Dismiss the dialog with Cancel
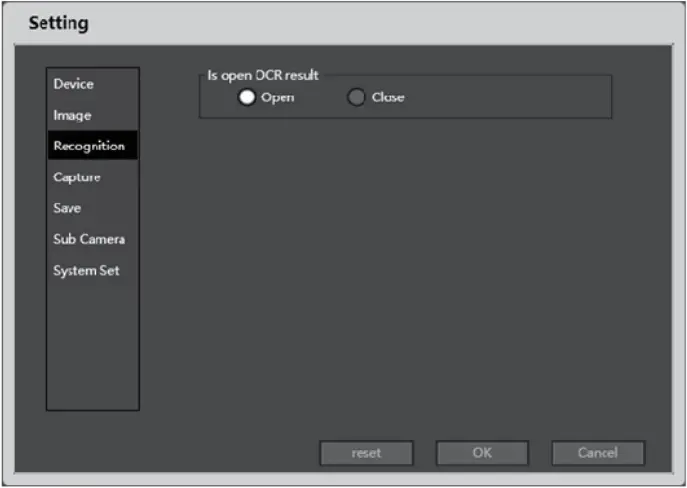Viewport: 687px width, 488px height. click(x=598, y=453)
